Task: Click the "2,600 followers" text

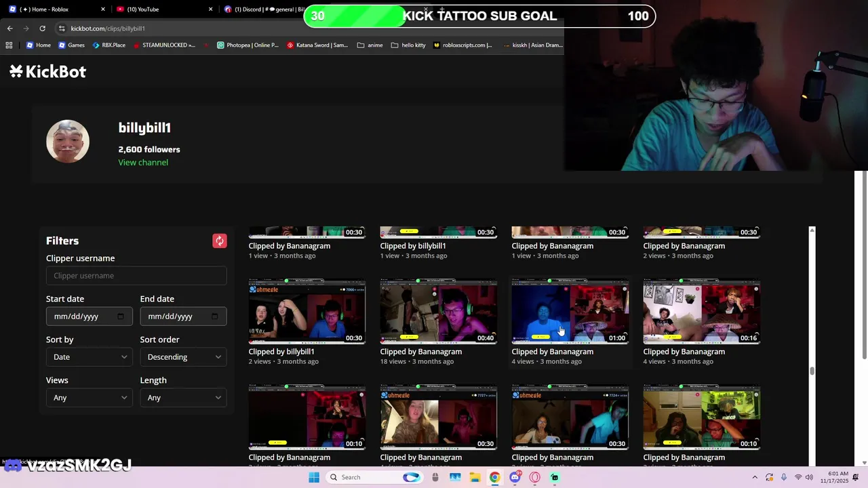Action: tap(149, 149)
